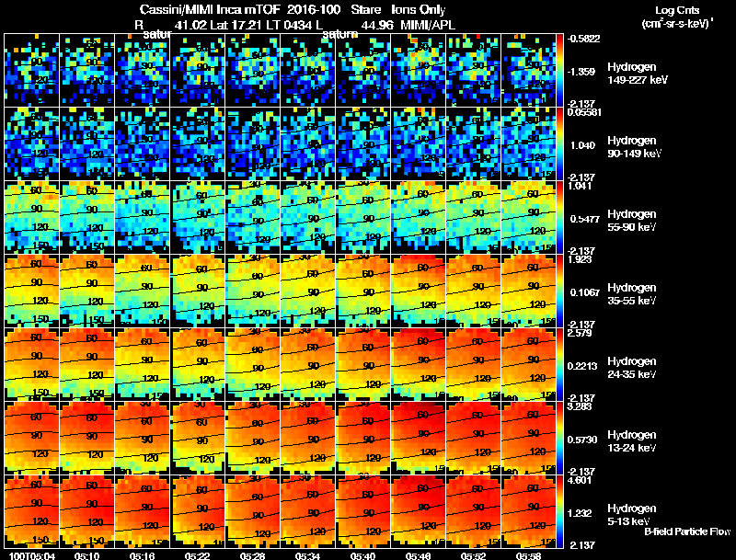736x560 pixels.
Task: Click the Hydrogen 24-35 keV row label
Action: coord(632,368)
